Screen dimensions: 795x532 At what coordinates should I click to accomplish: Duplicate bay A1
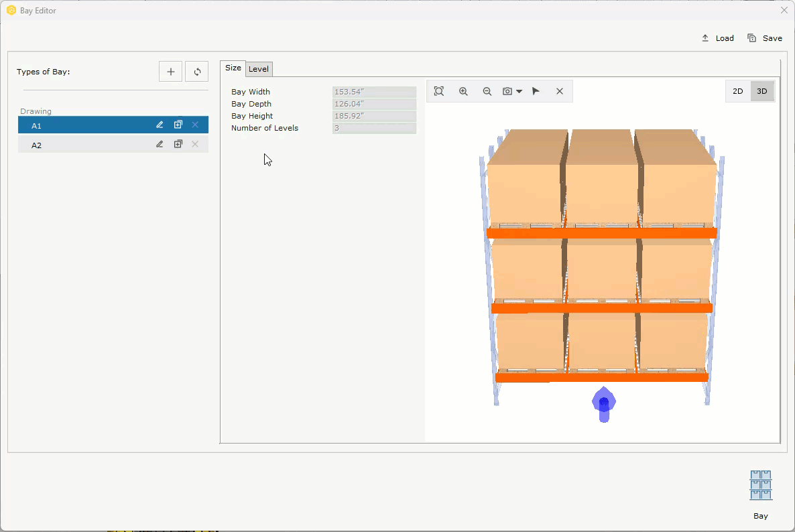pyautogui.click(x=178, y=125)
